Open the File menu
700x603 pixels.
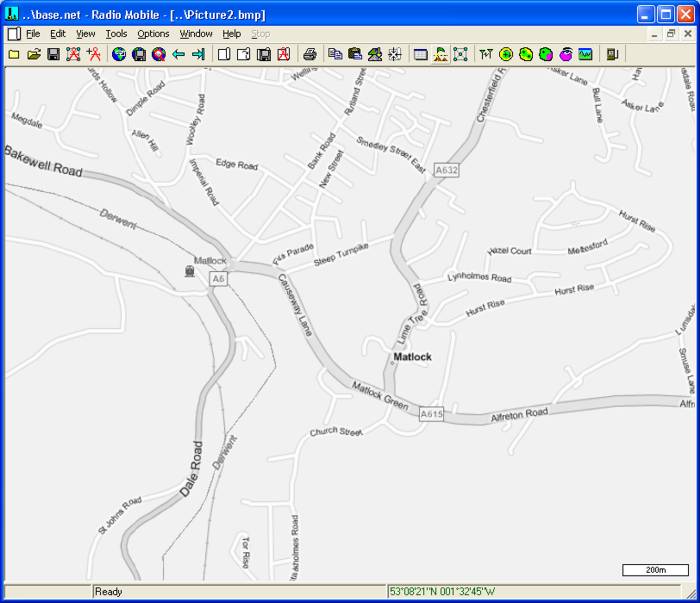point(33,34)
